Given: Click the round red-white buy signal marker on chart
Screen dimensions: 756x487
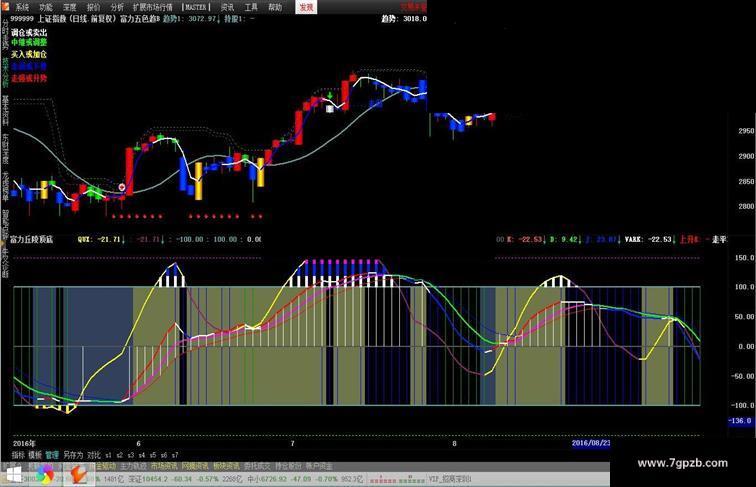Looking at the screenshot, I should 122,187.
